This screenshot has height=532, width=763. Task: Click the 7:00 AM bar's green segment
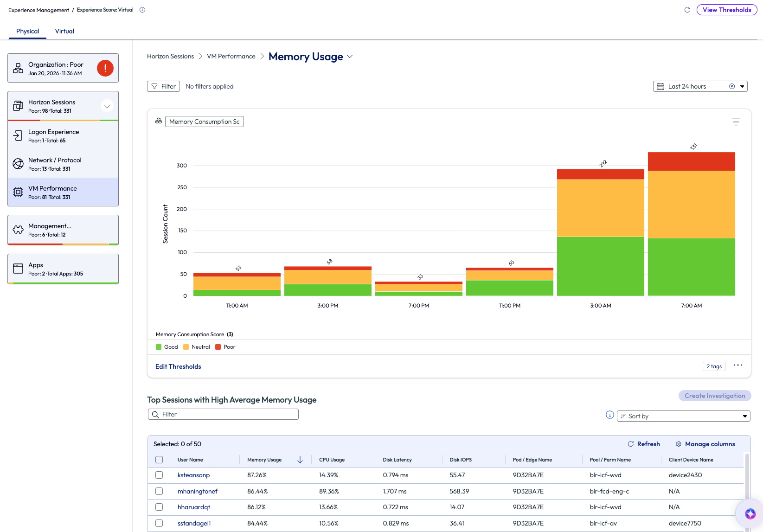692,267
